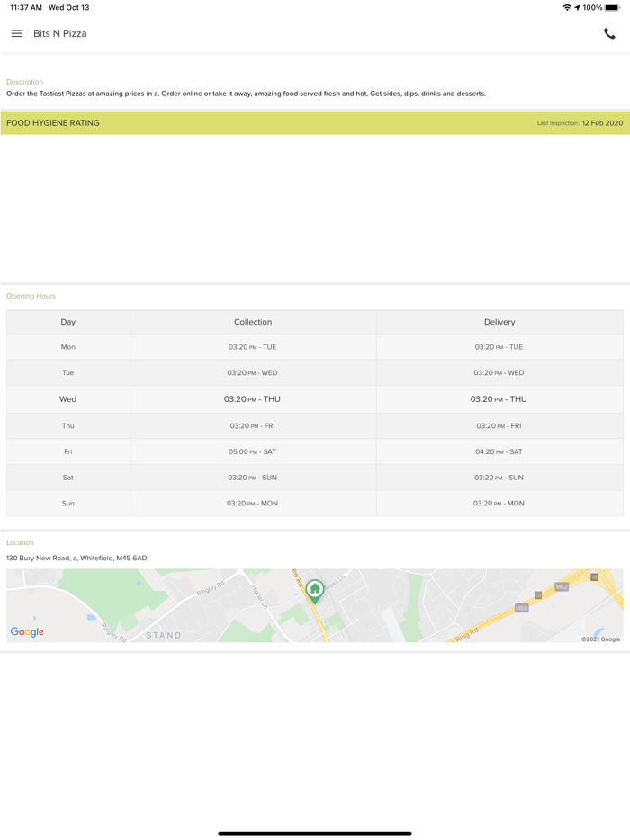Click the Last Inspection label

point(558,123)
